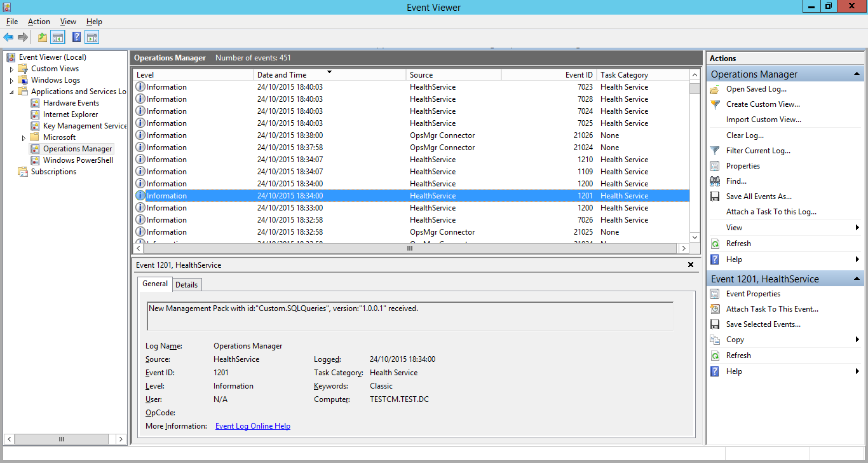Click the event list vertical scrollbar thumb
868x463 pixels.
[695, 87]
